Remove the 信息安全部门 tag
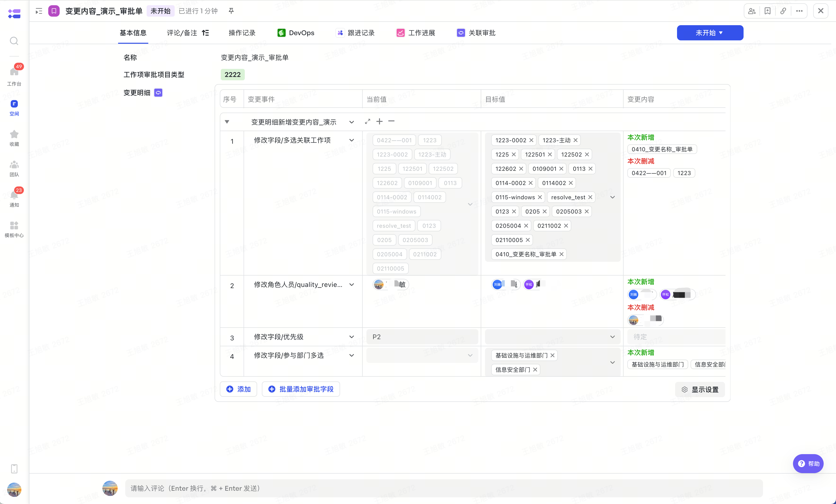The image size is (836, 504). (535, 370)
